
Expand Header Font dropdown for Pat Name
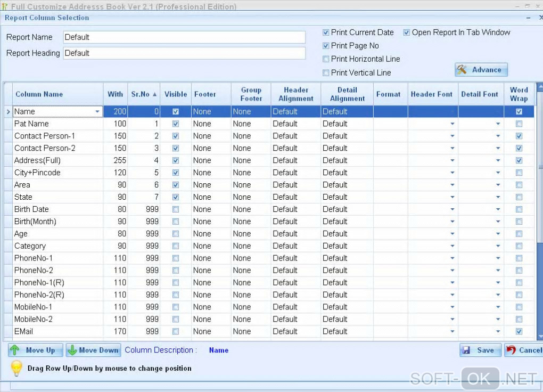point(452,124)
